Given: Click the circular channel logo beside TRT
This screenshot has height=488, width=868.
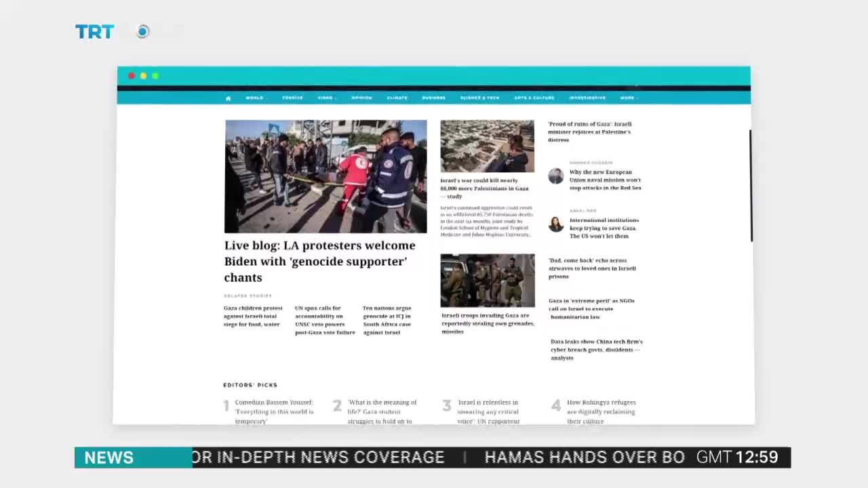Looking at the screenshot, I should pos(142,32).
